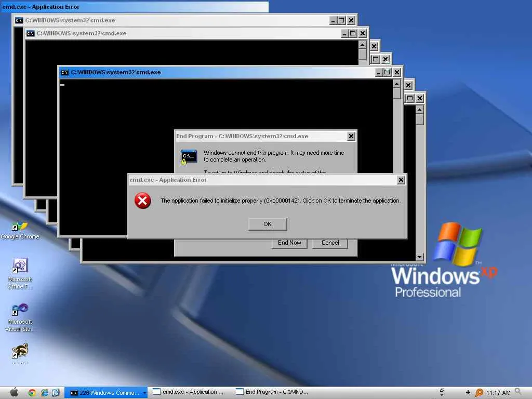Switch to the End Program - C:\WIND... taskbar button
The height and width of the screenshot is (399, 532).
click(272, 392)
